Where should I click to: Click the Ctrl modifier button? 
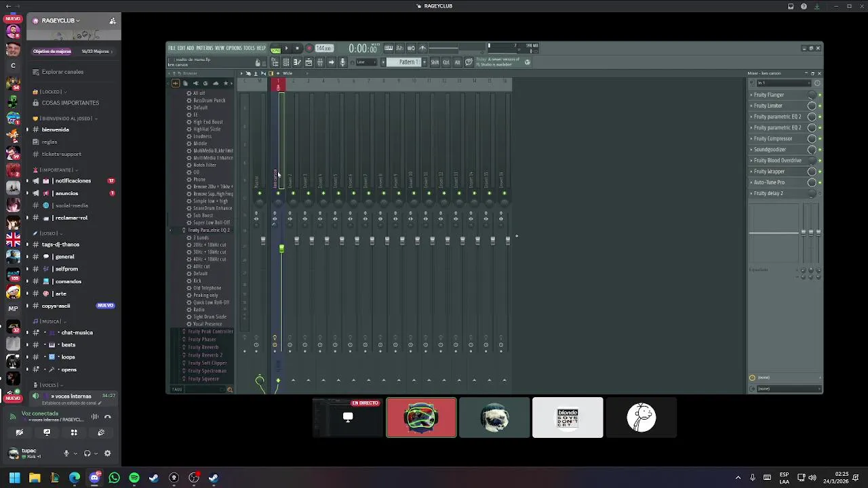coord(446,62)
